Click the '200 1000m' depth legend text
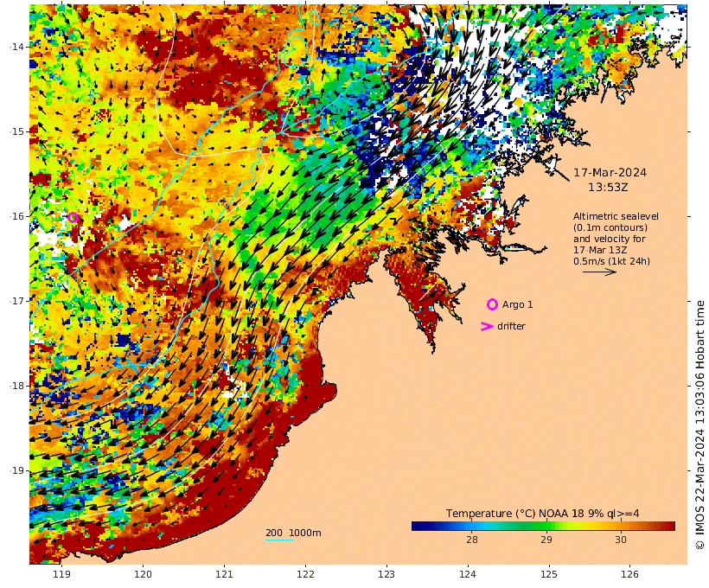The width and height of the screenshot is (709, 588). click(293, 533)
